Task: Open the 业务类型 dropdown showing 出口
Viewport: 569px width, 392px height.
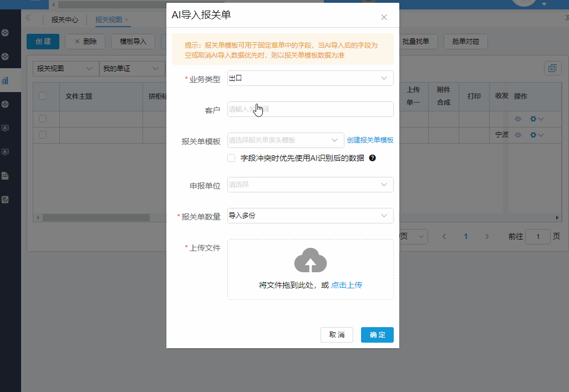Action: 310,78
